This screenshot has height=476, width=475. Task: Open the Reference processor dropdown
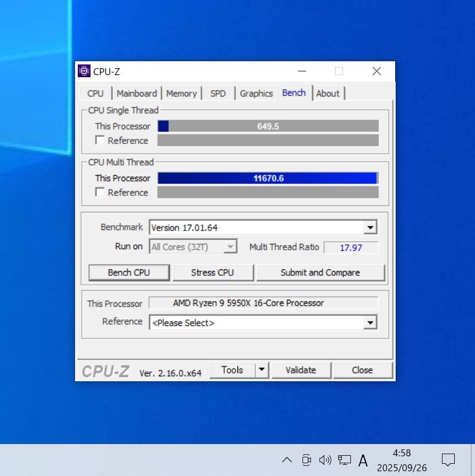pyautogui.click(x=370, y=323)
